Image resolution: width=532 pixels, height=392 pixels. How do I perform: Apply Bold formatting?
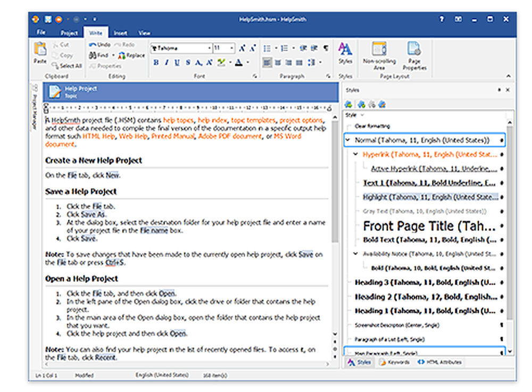(156, 62)
